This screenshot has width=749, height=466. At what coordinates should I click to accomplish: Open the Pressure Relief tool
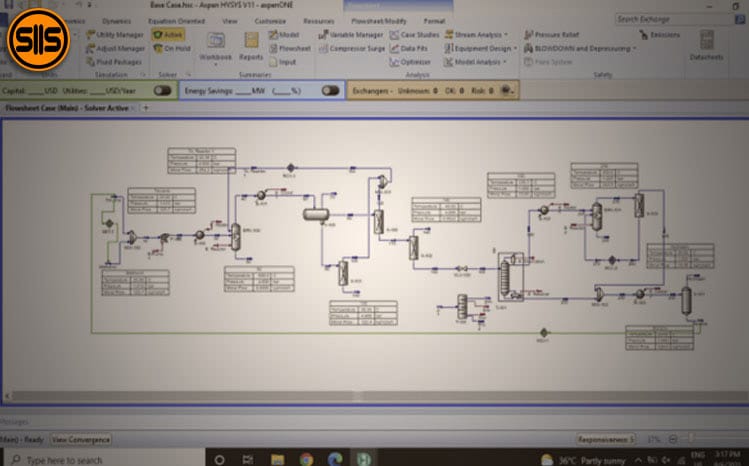[552, 35]
